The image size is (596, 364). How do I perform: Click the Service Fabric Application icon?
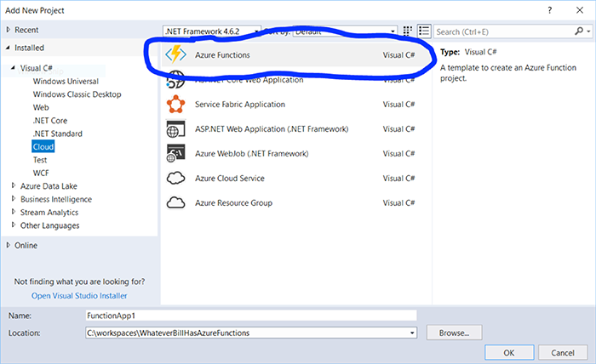[x=175, y=104]
